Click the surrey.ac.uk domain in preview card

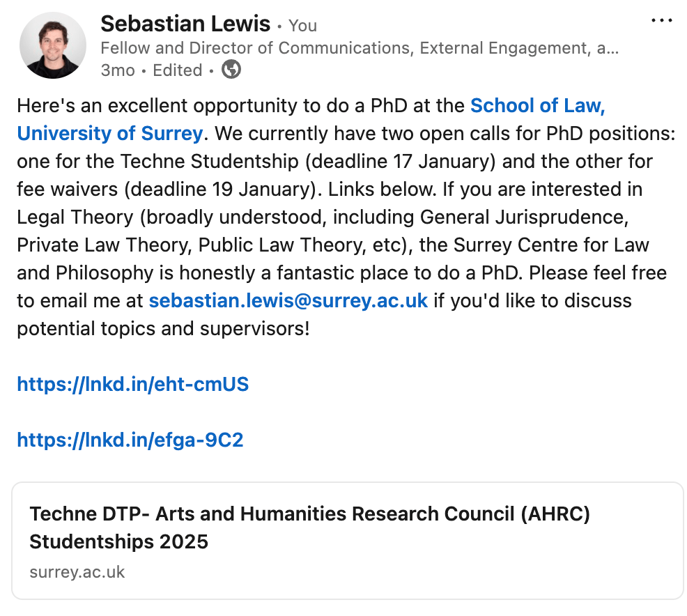click(77, 572)
